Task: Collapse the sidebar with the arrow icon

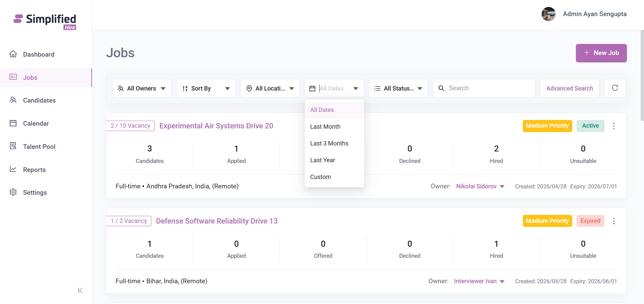Action: coord(80,290)
